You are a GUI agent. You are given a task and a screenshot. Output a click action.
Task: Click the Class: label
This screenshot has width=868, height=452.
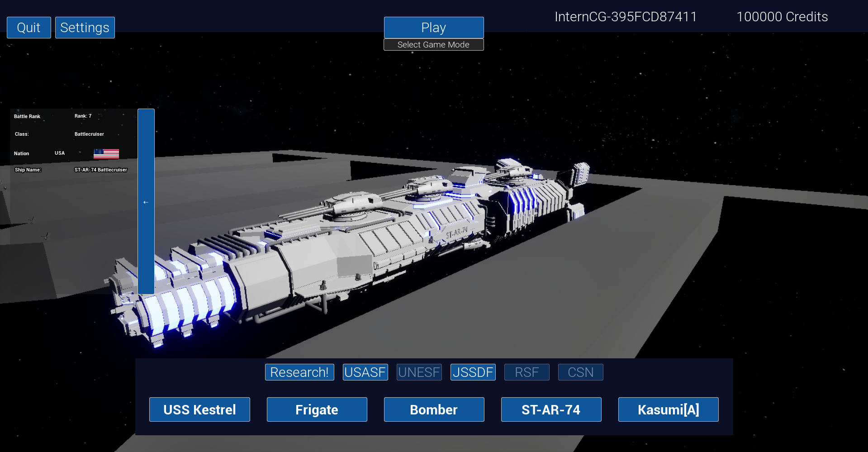coord(22,134)
